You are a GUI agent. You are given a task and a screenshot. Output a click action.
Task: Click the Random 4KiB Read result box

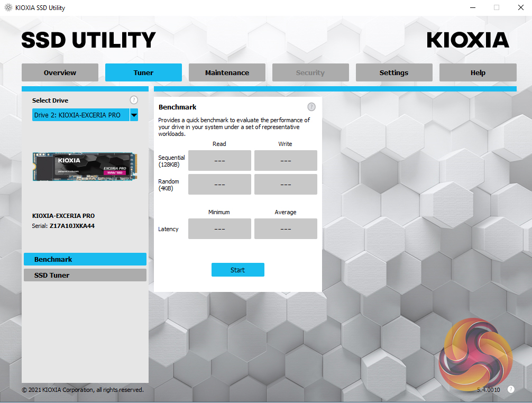[x=219, y=184]
